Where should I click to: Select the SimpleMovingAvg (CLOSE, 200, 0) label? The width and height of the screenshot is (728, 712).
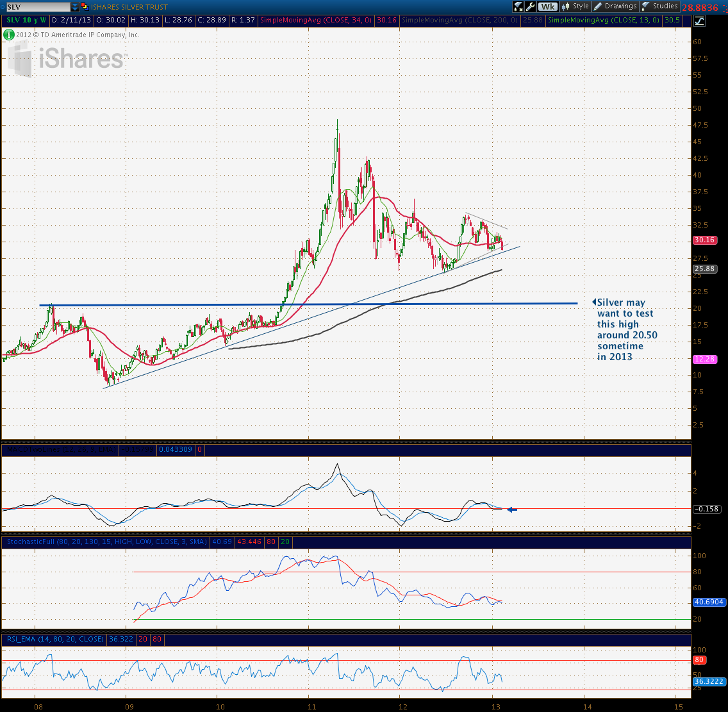[459, 20]
